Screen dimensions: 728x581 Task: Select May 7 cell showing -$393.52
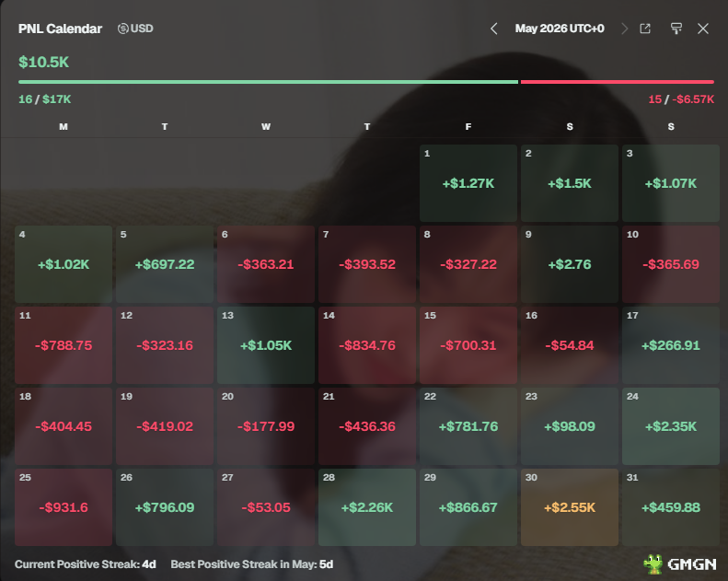(x=367, y=264)
